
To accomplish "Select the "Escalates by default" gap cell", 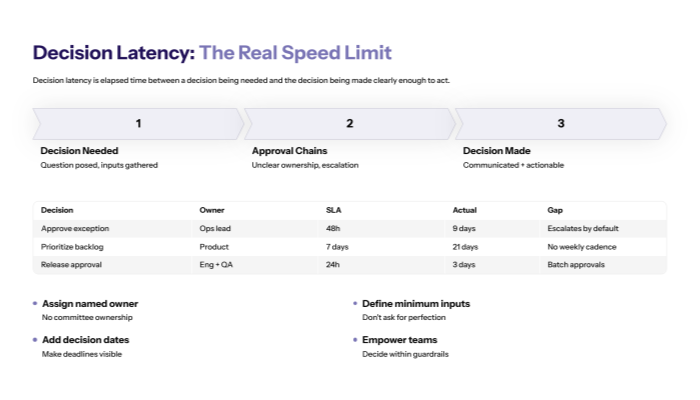I will click(581, 228).
